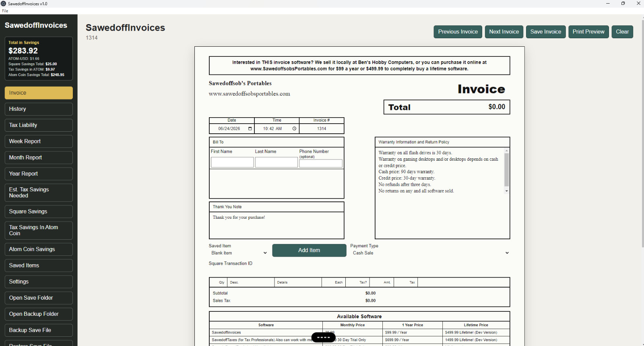Go to Tax Liability page
644x346 pixels.
coord(39,125)
